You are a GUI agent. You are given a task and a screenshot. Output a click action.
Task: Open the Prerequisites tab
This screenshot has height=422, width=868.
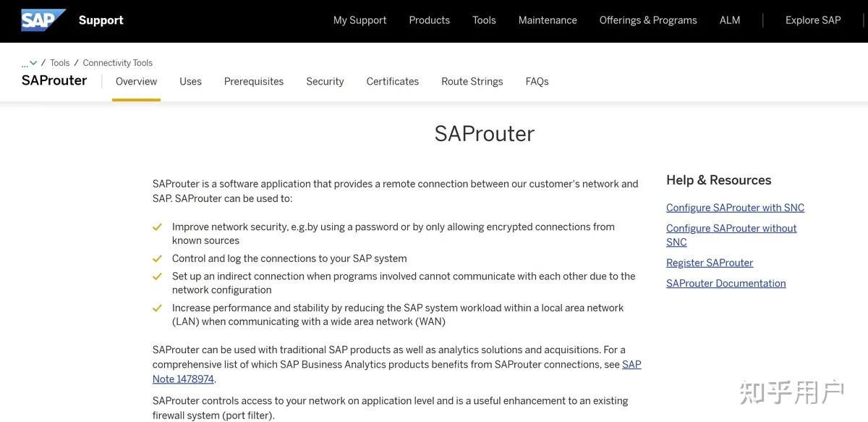coord(253,80)
